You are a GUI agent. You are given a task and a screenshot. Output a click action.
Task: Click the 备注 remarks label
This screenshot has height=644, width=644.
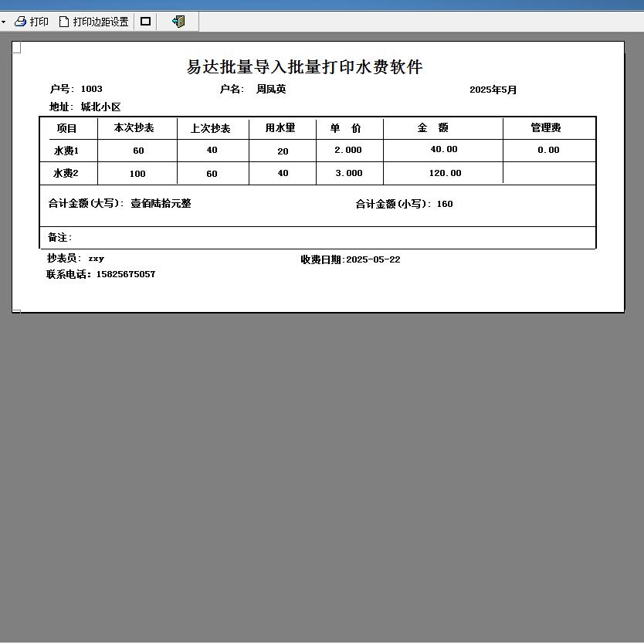click(59, 237)
